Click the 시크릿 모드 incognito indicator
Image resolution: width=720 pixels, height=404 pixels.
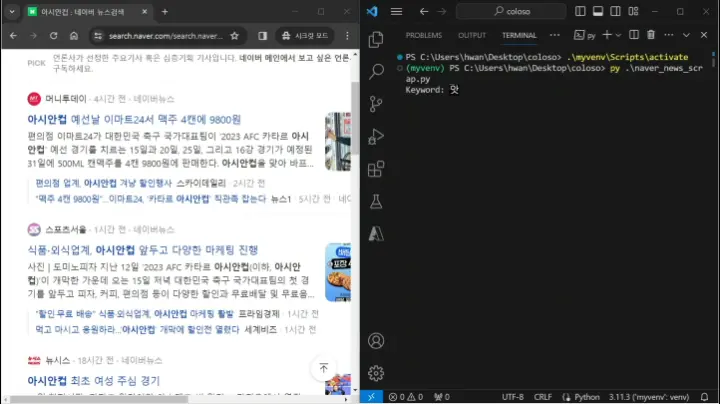point(305,36)
